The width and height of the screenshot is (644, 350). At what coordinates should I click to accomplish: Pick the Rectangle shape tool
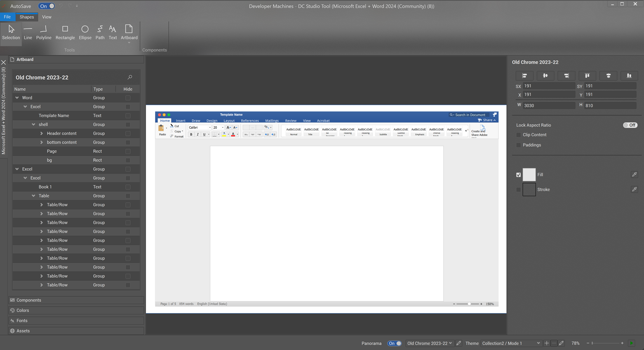[65, 32]
